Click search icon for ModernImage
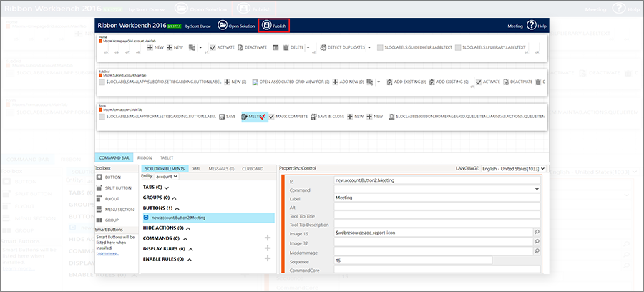The width and height of the screenshot is (644, 292). [537, 250]
